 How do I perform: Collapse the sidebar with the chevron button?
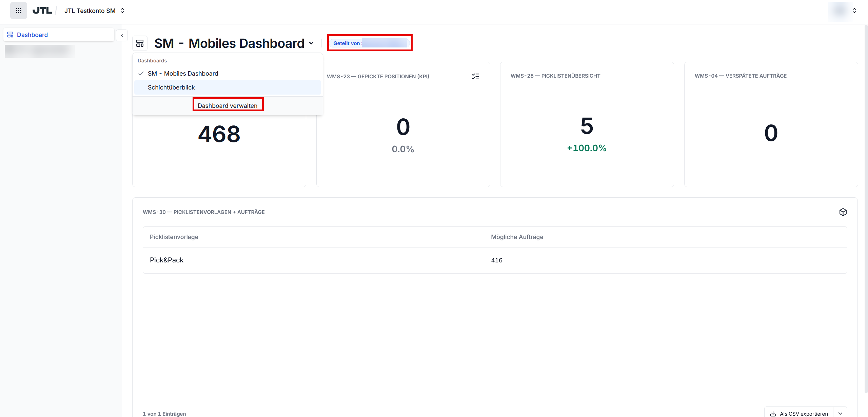(122, 35)
